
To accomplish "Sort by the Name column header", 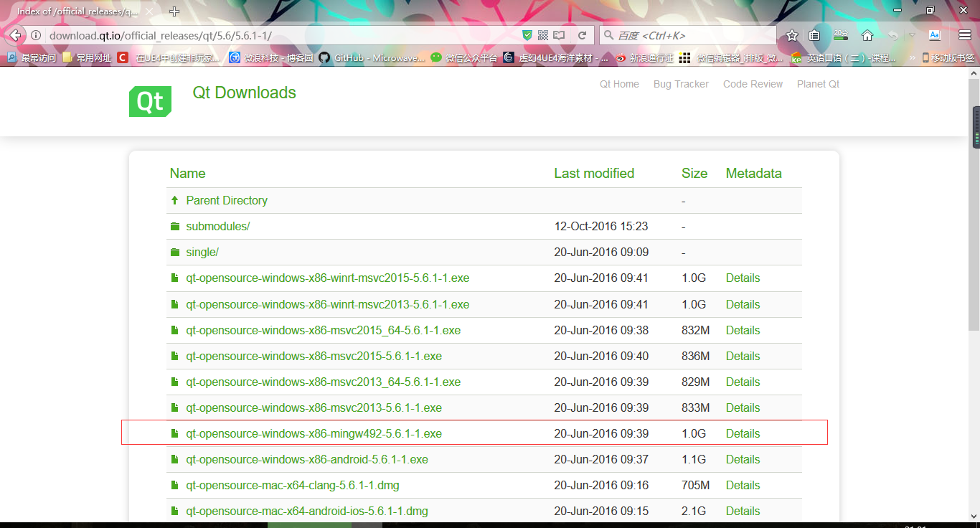I will [x=187, y=174].
